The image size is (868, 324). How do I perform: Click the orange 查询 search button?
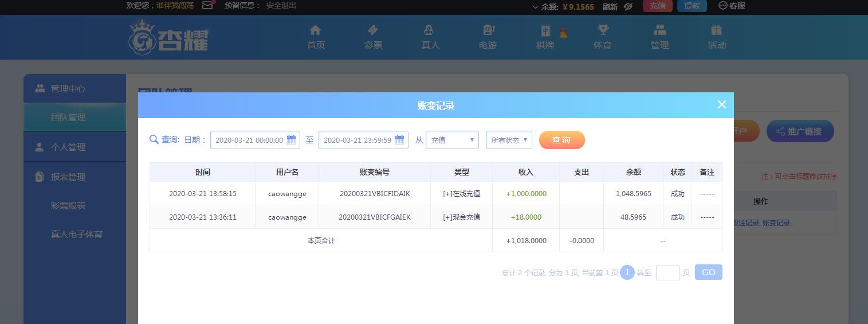coord(561,140)
